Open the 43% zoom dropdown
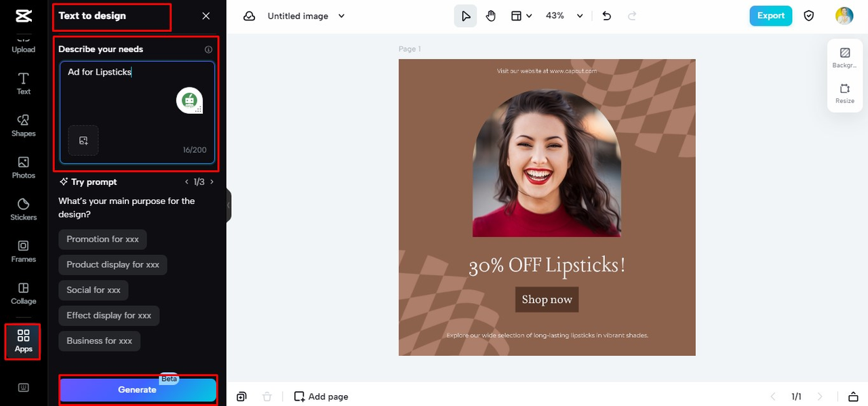This screenshot has width=868, height=406. 564,16
